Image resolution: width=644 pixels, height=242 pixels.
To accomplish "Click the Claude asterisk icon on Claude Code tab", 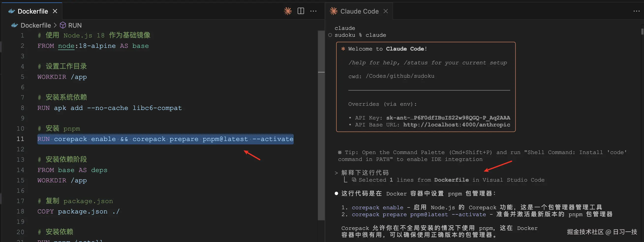I will click(x=333, y=11).
